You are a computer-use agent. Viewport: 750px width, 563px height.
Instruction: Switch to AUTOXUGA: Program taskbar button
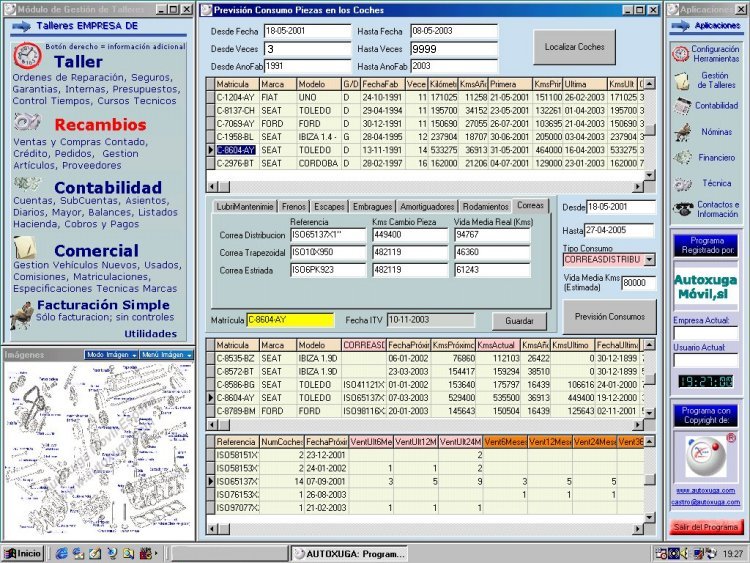click(350, 554)
